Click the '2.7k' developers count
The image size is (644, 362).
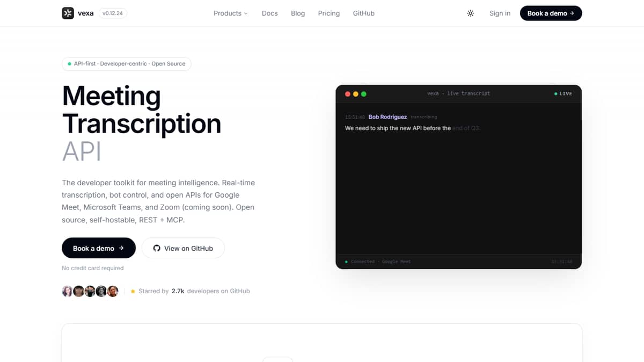click(178, 291)
